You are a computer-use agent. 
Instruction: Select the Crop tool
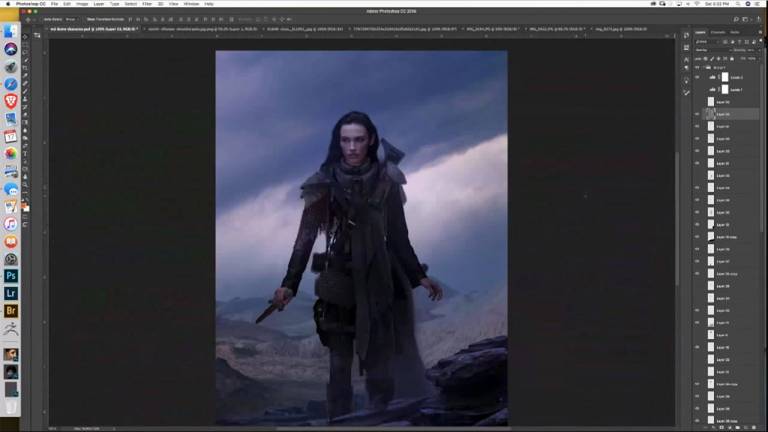(x=25, y=68)
